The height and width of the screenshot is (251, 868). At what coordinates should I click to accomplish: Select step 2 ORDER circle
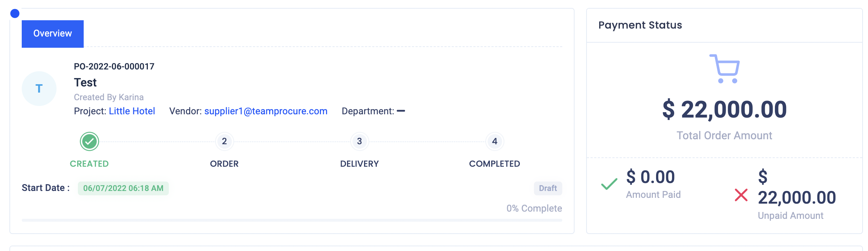tap(224, 141)
